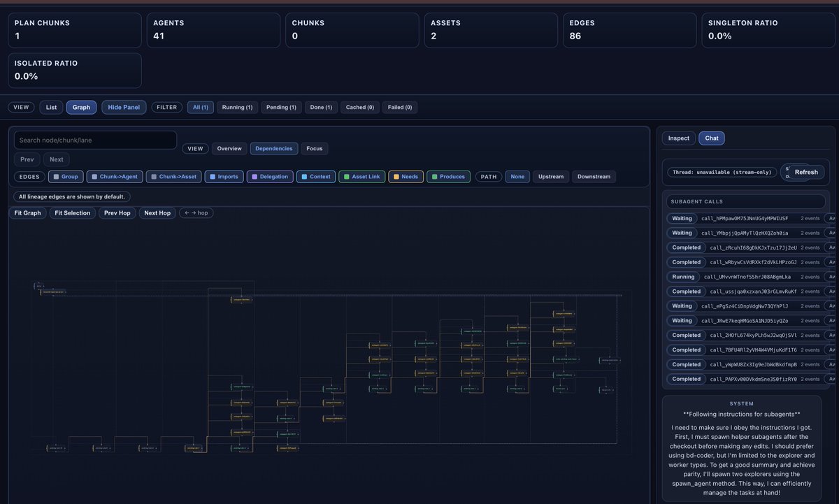
Task: Toggle the Imports edge type
Action: (224, 177)
